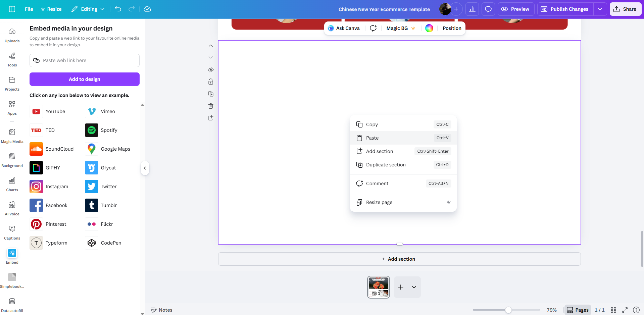Click the Add section bar
Screen dimensions: 644x315
tap(399, 259)
